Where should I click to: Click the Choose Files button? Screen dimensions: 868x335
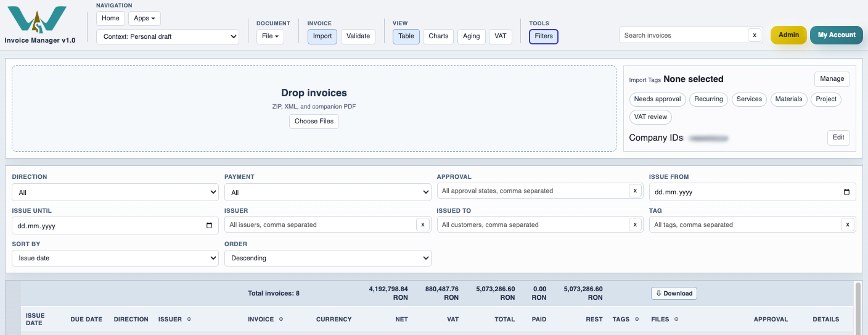(x=314, y=122)
